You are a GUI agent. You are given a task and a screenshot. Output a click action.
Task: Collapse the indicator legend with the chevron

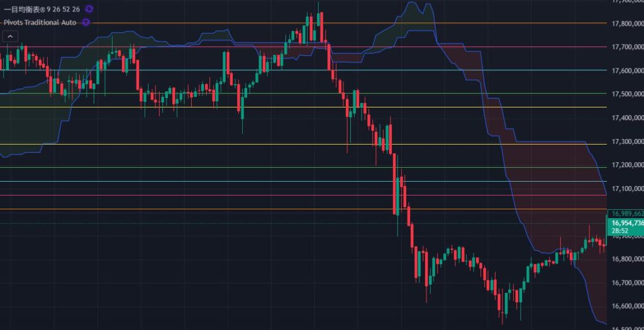(10, 36)
